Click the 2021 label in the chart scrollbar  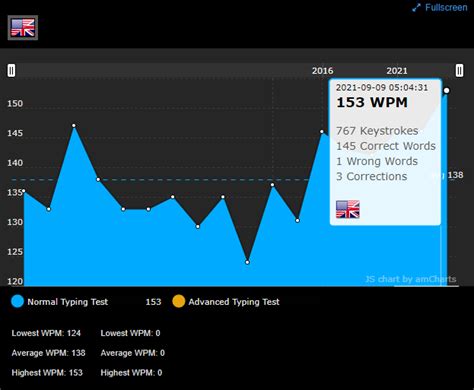(397, 71)
